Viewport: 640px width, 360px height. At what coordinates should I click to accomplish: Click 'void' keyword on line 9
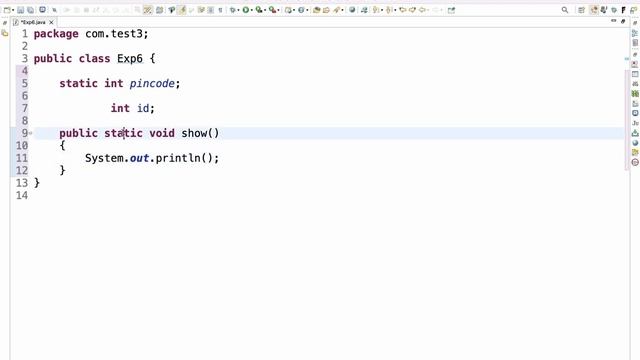pyautogui.click(x=162, y=133)
